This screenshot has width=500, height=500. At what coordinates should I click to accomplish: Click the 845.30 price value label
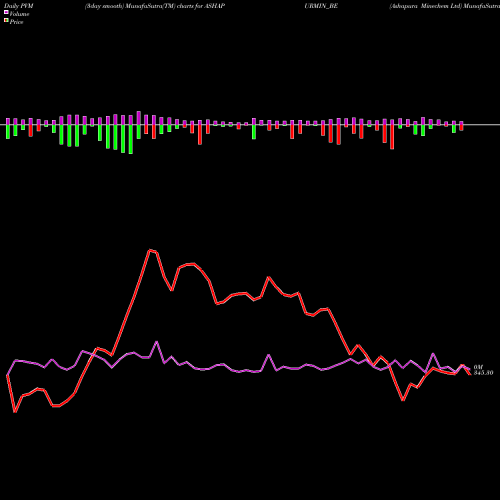(x=483, y=373)
